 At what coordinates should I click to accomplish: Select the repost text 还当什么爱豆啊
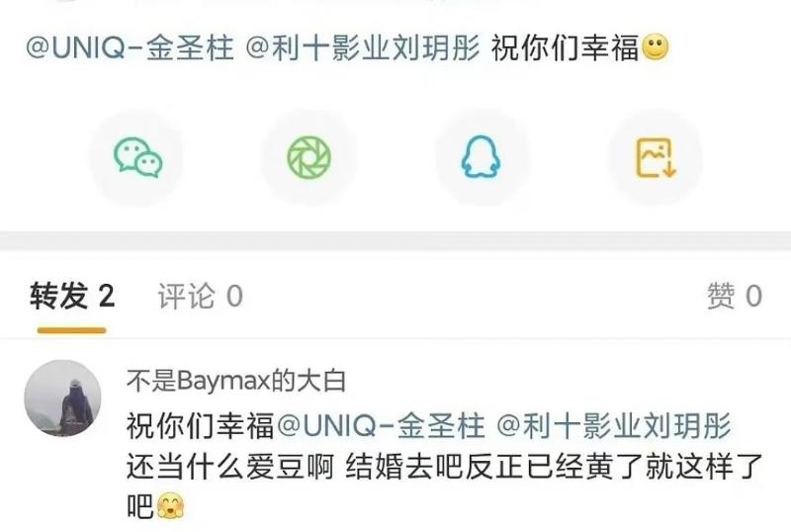pyautogui.click(x=230, y=467)
